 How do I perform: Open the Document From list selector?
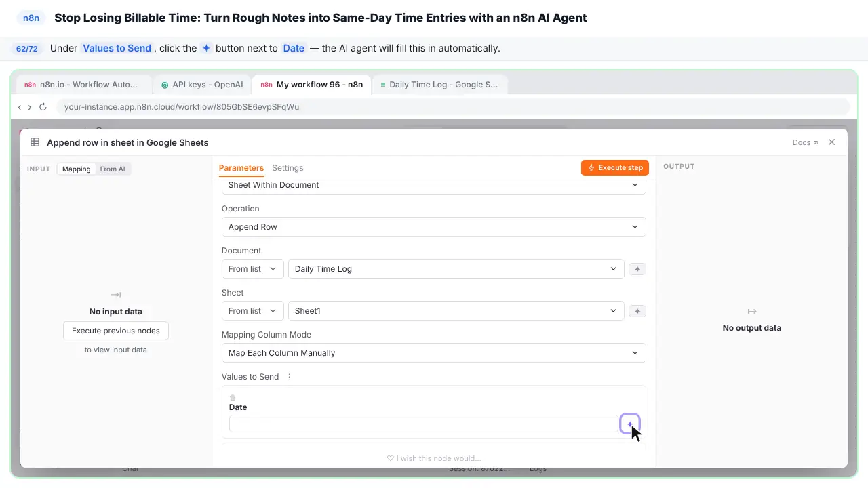(x=252, y=269)
